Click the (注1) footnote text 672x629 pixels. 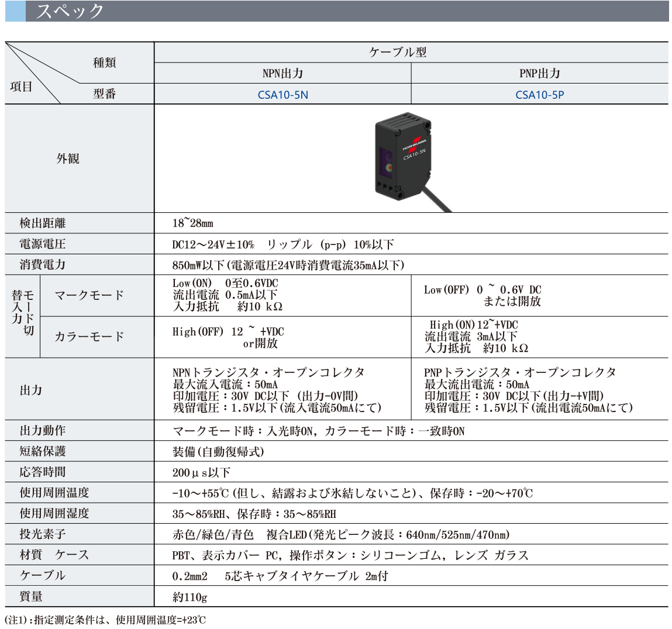pyautogui.click(x=105, y=620)
